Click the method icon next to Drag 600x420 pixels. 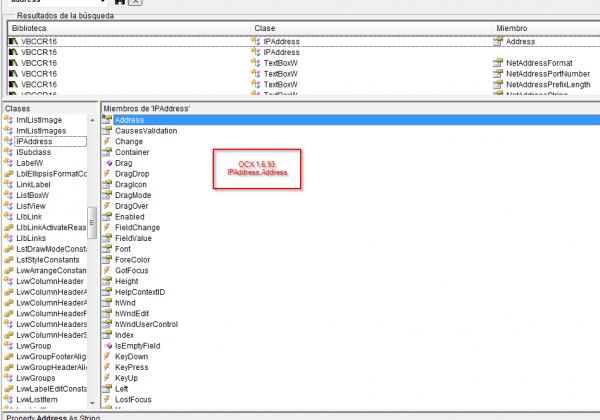[x=109, y=163]
